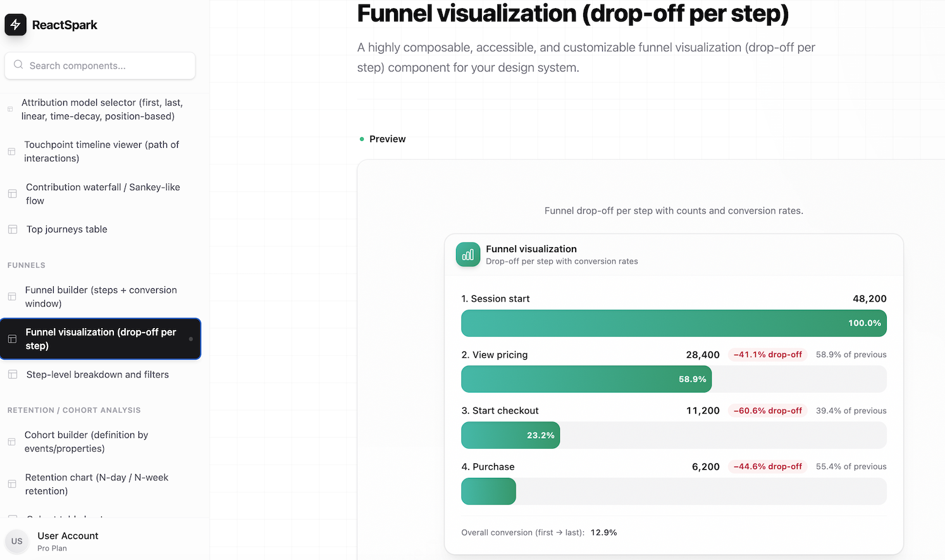The image size is (945, 560).
Task: Click the -44.6% drop-off badge
Action: 767,466
